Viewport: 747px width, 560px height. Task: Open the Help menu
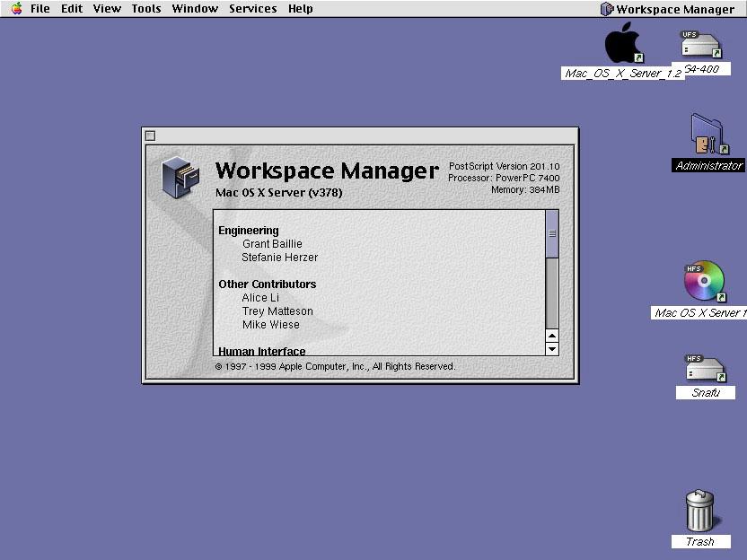pos(301,9)
